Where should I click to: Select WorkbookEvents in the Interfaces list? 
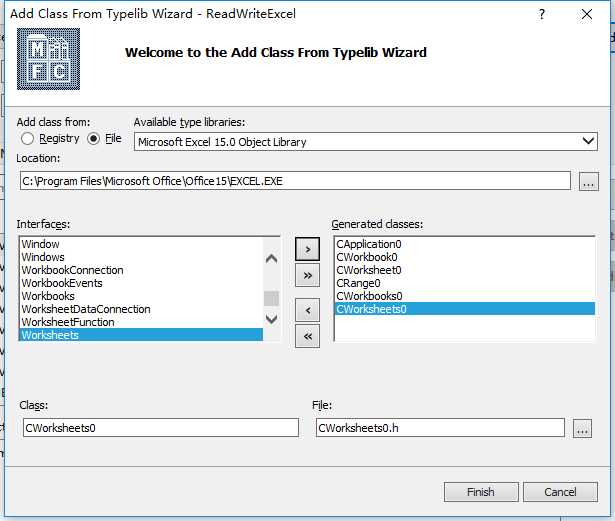click(x=141, y=283)
